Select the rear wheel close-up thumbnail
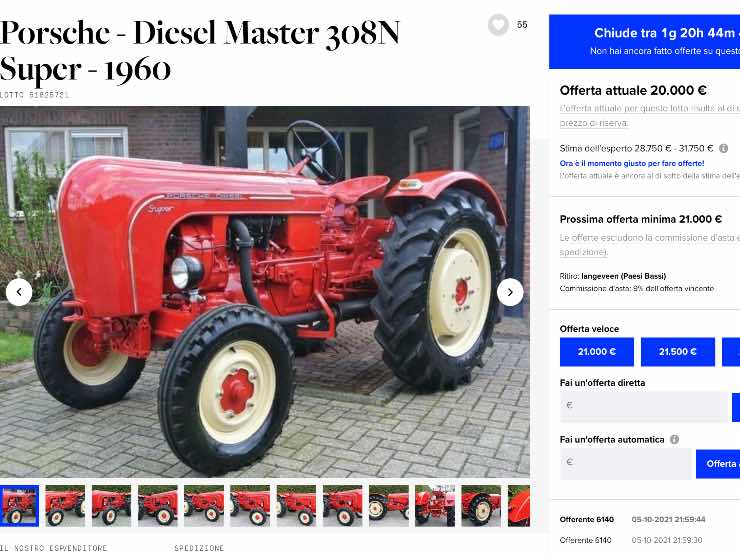 481,505
